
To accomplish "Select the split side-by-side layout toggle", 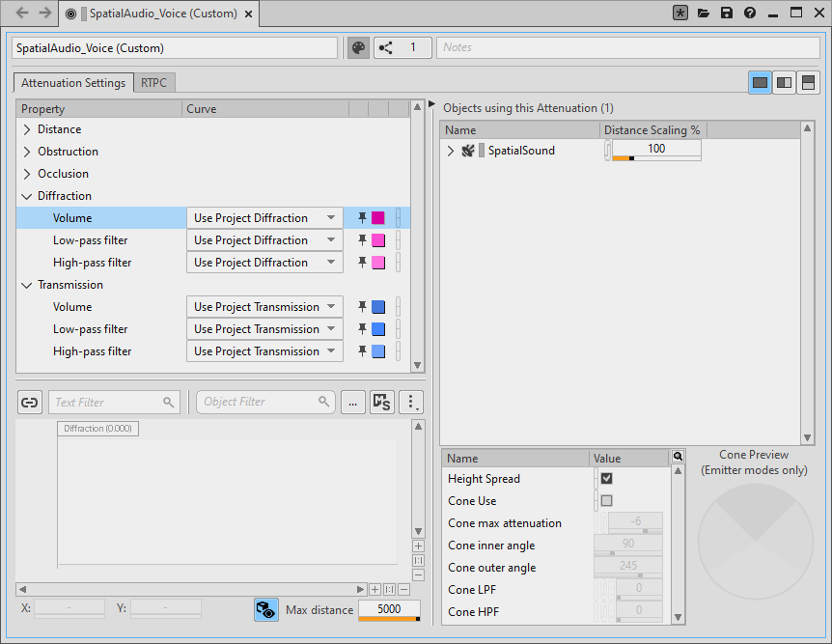I will 785,83.
